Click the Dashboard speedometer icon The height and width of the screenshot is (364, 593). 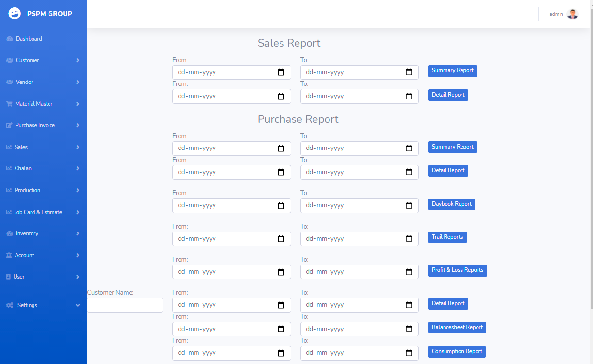(x=9, y=39)
